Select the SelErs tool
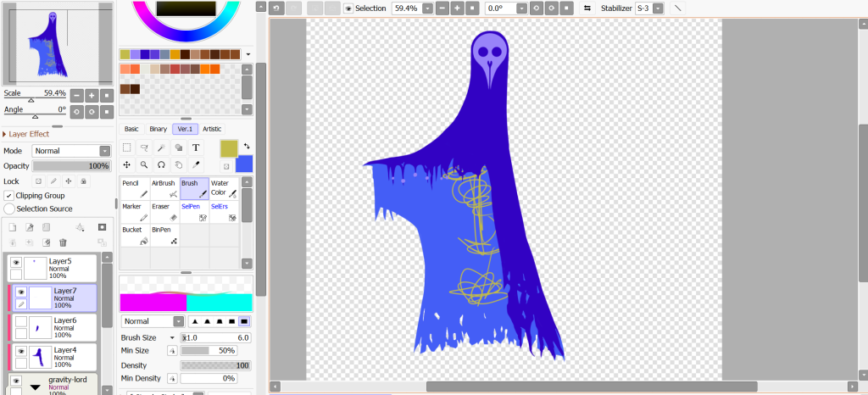 point(224,212)
